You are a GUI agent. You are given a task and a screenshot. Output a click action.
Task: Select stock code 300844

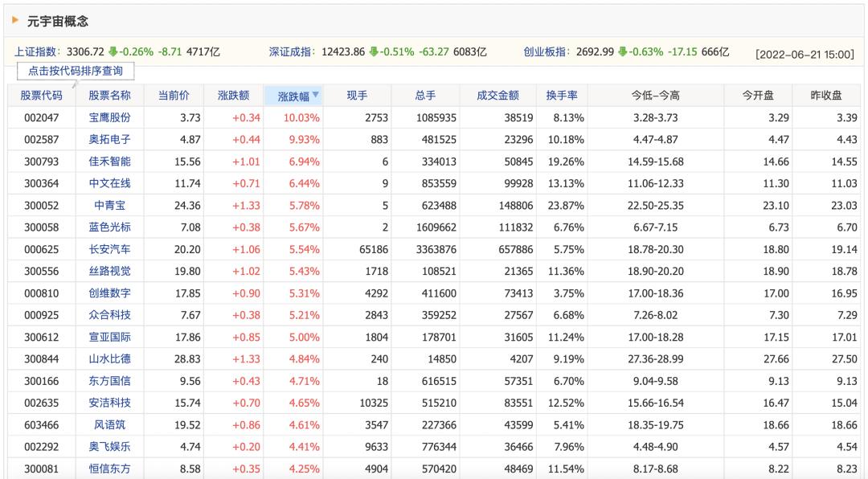pyautogui.click(x=42, y=358)
